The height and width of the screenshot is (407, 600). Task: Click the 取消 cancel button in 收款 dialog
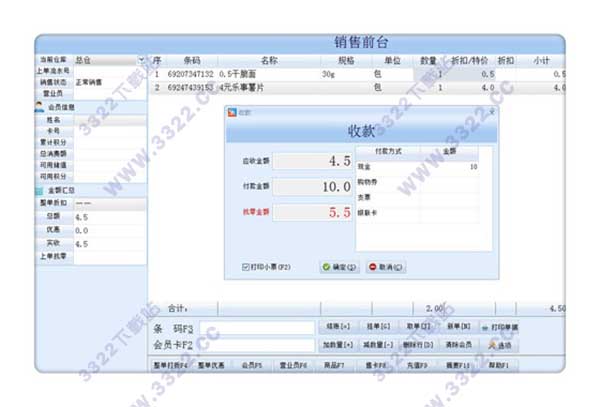(x=386, y=267)
